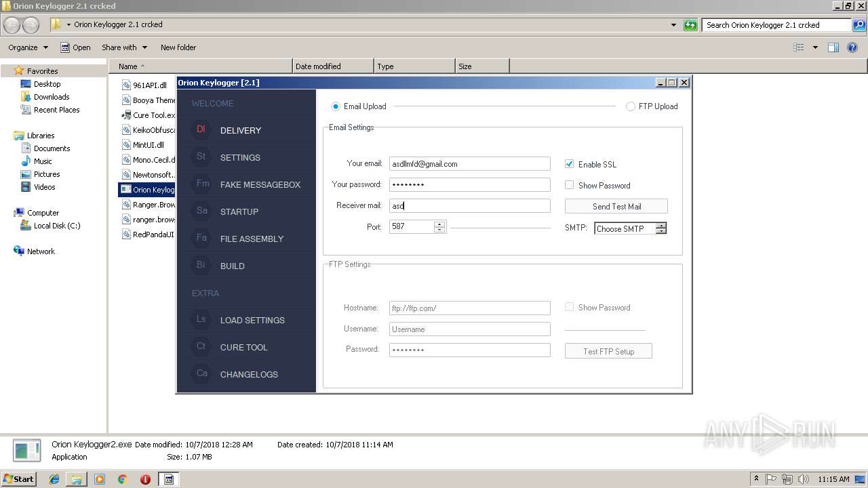
Task: Select Local Disk (C:) in sidebar
Action: (57, 226)
